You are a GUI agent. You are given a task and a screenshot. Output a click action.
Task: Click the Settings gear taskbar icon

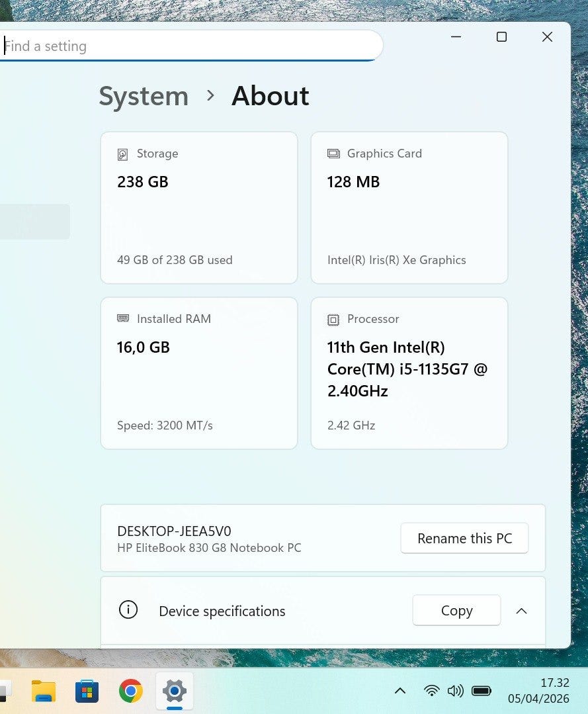pos(175,692)
